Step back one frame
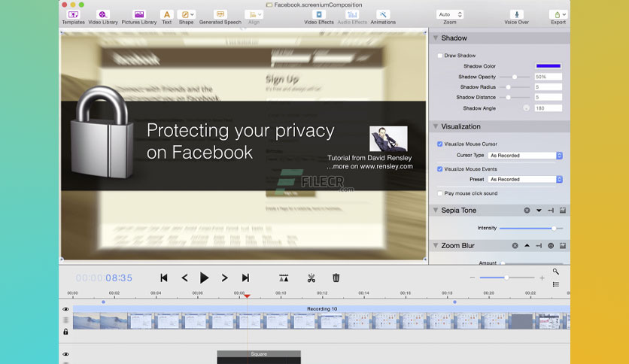 (184, 278)
